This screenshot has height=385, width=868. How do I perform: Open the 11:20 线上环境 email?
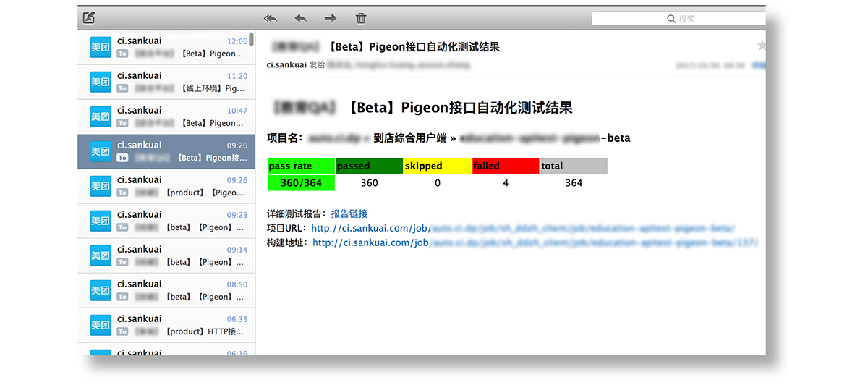[166, 82]
